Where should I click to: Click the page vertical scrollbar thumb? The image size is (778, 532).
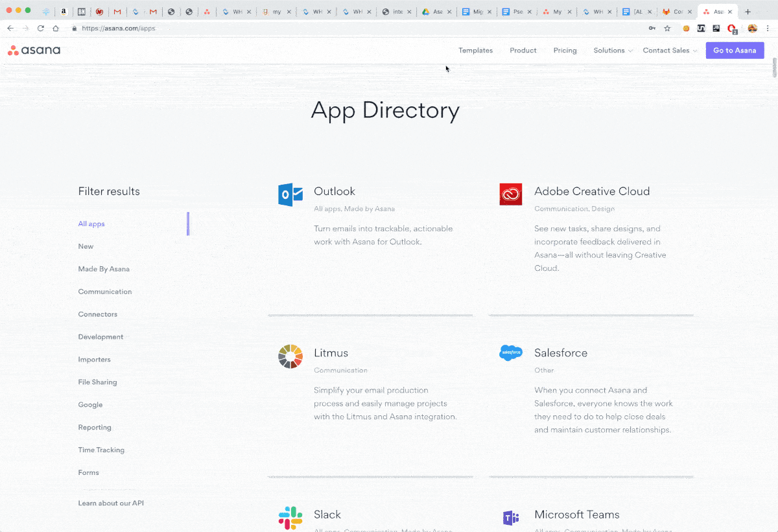(x=774, y=67)
